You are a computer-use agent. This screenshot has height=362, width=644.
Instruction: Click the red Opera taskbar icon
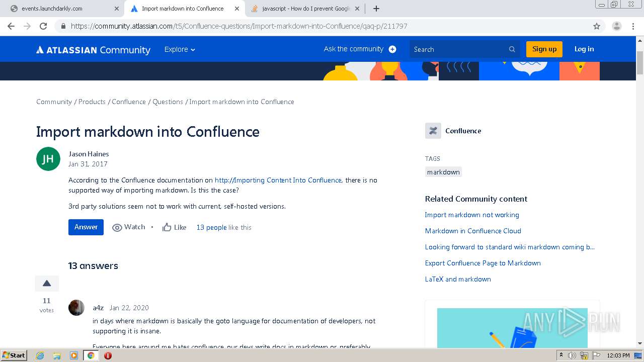pyautogui.click(x=108, y=355)
